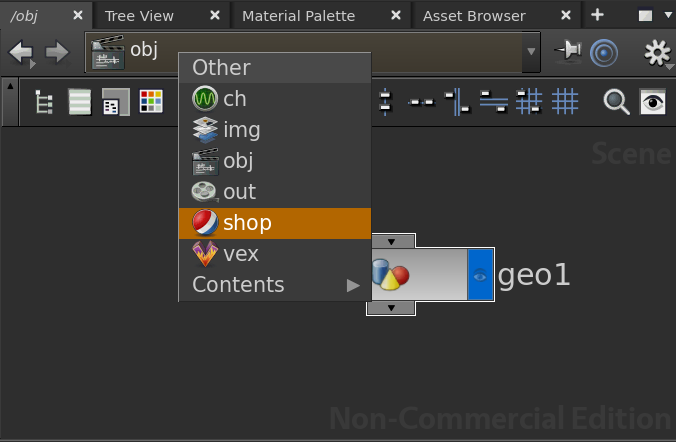676x442 pixels.
Task: Toggle geo1 node display flag
Action: (480, 275)
